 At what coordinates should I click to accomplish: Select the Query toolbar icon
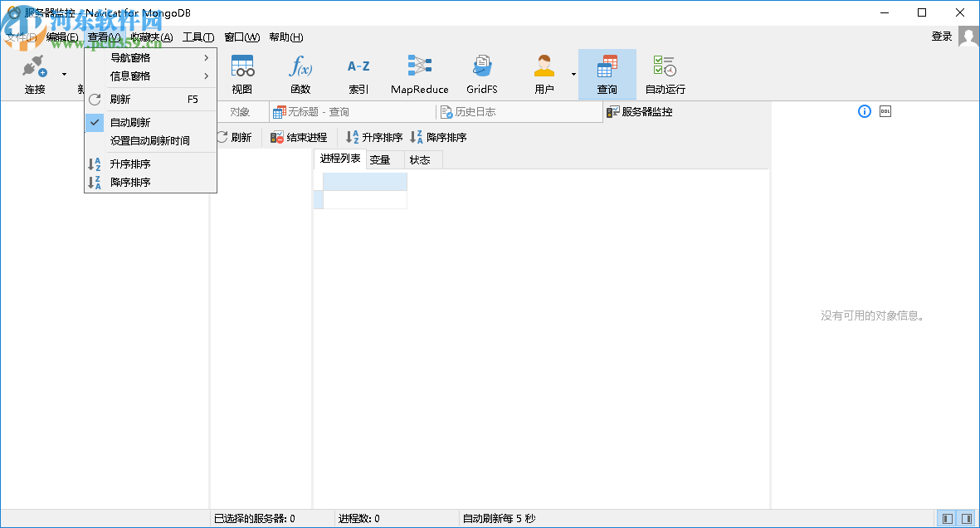pyautogui.click(x=607, y=74)
